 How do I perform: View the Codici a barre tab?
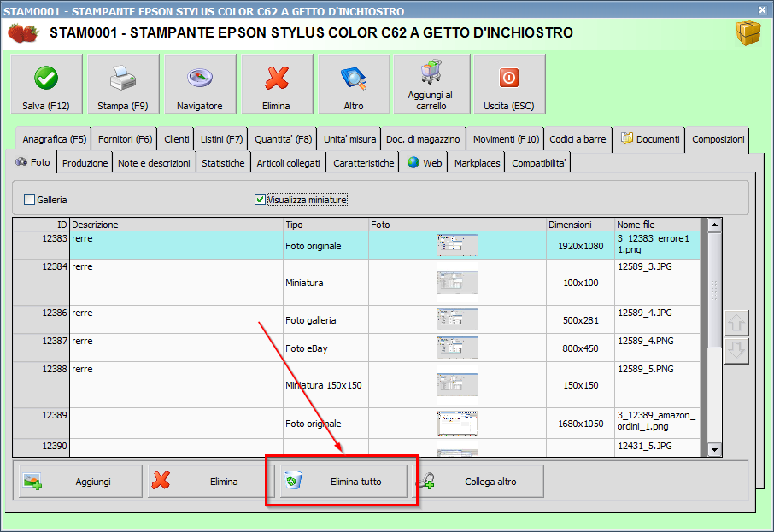[x=578, y=139]
